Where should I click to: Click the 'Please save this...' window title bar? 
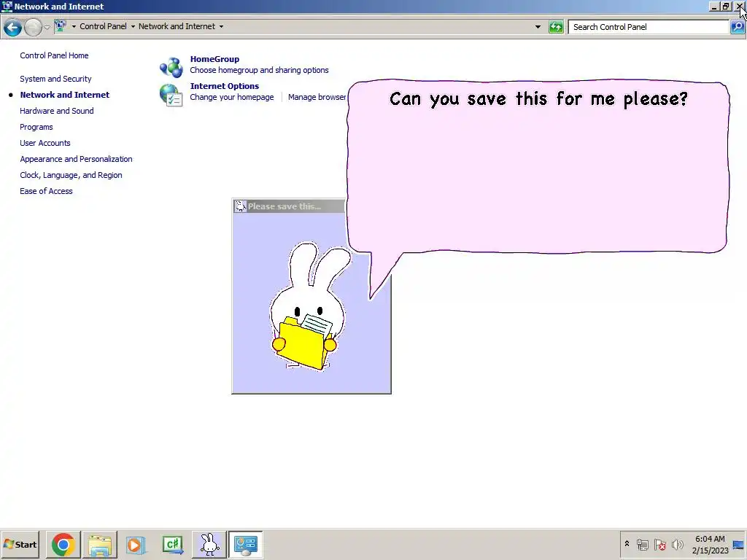tap(289, 206)
